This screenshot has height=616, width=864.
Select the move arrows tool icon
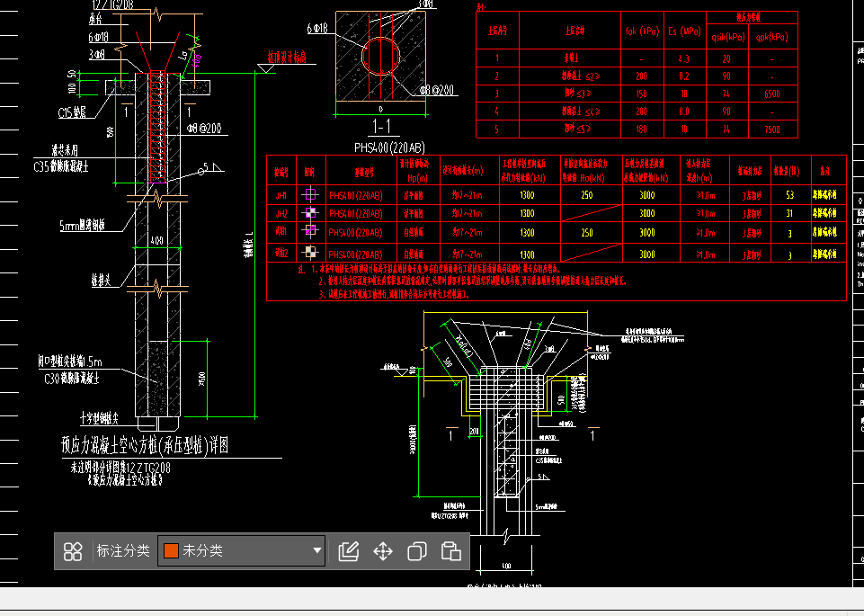383,551
